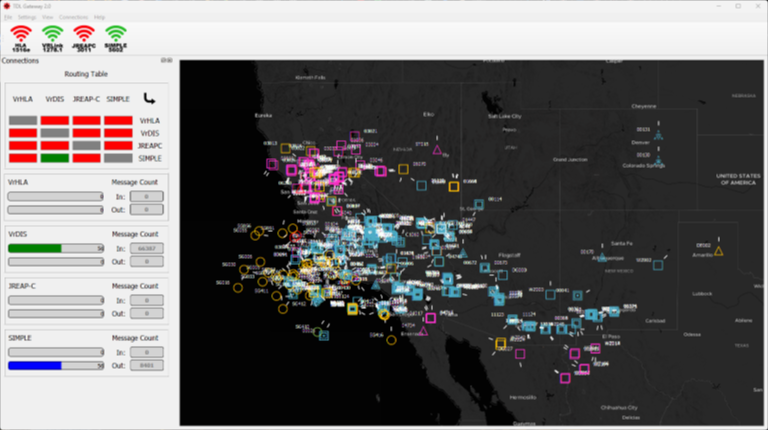Click the routing direction arrow icon

(x=150, y=99)
